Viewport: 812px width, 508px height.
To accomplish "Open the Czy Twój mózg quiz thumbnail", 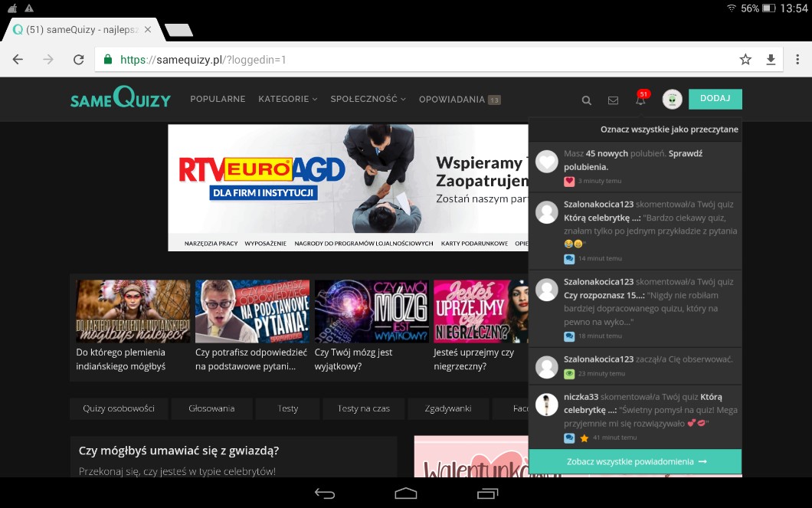I will coord(372,311).
